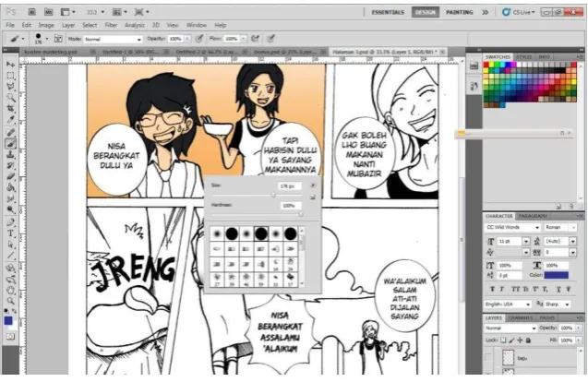This screenshot has height=382, width=588.
Task: Open the Brush panel toggle icon
Action: pyautogui.click(x=58, y=39)
